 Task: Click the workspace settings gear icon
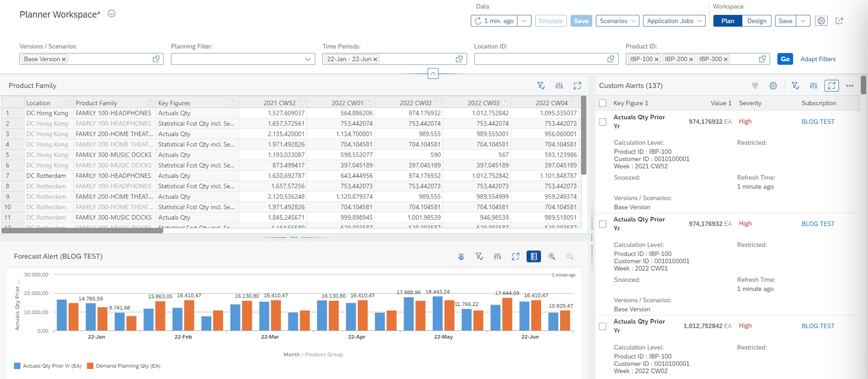pyautogui.click(x=821, y=21)
